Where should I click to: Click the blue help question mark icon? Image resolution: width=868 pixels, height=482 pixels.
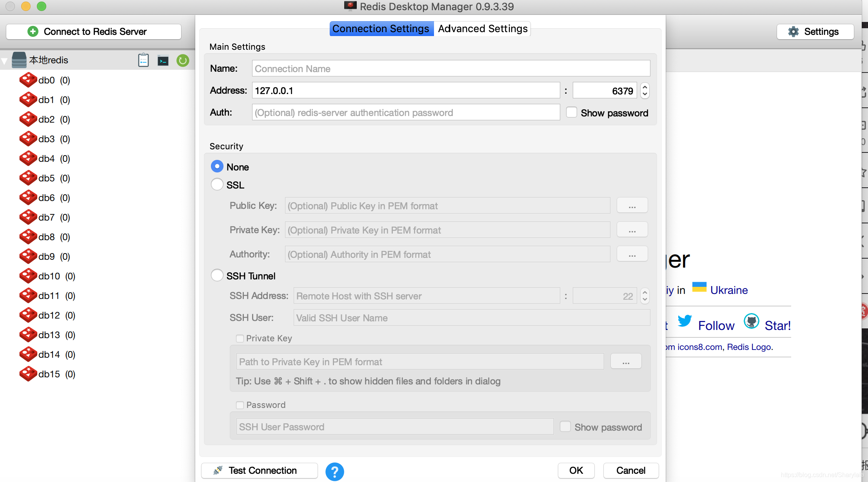coord(334,471)
